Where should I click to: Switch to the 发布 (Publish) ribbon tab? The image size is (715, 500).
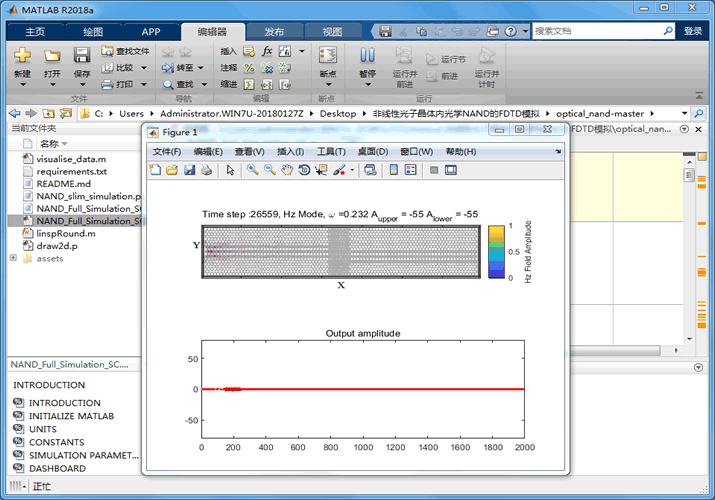pos(274,32)
